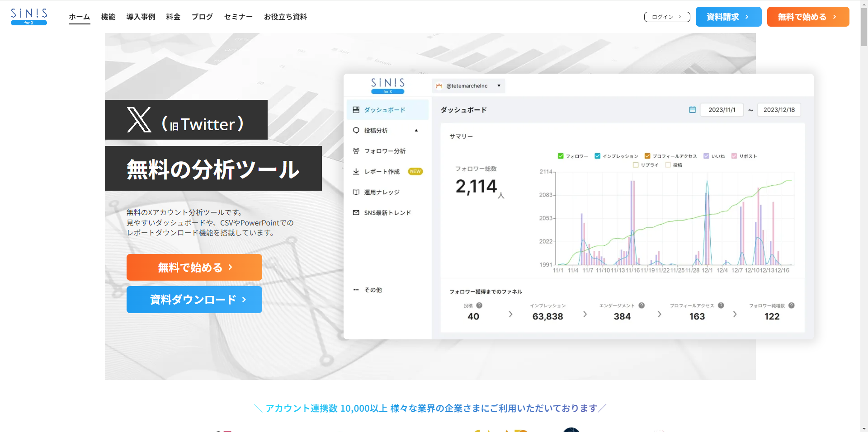
Task: Click the help icon next to フォロワー純増数
Action: (792, 305)
